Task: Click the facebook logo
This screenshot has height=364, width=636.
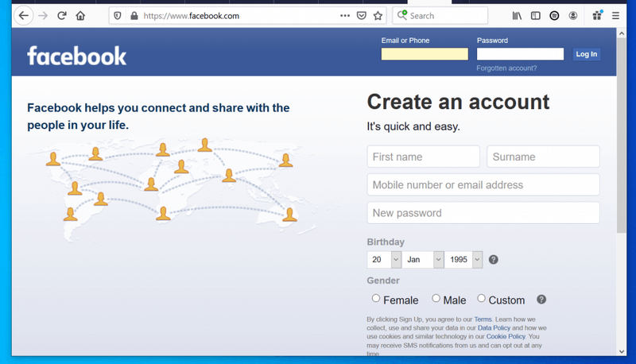Action: coord(76,56)
